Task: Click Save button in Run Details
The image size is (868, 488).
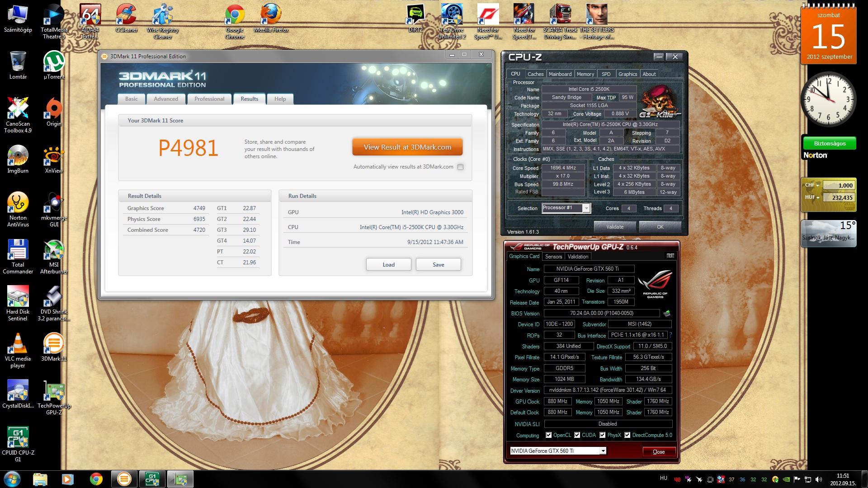Action: point(438,265)
